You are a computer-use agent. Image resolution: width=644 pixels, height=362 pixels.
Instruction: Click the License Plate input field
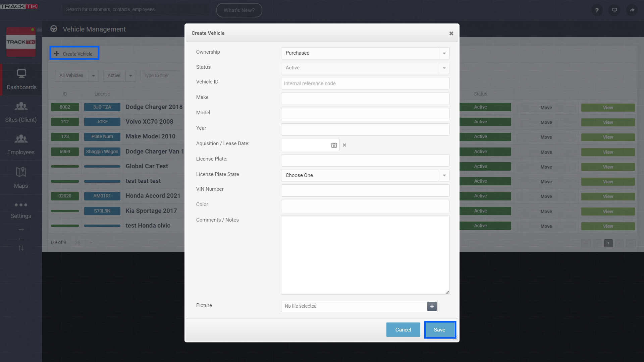tap(365, 161)
